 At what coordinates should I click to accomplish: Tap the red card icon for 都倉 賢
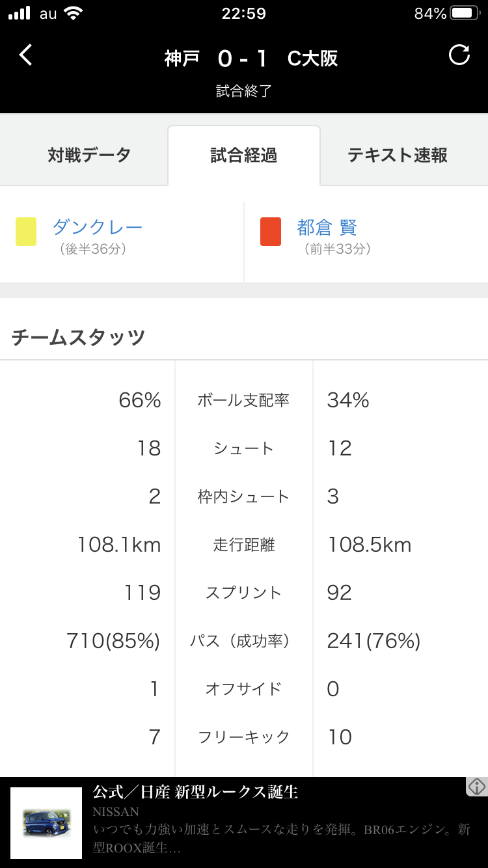pyautogui.click(x=271, y=232)
